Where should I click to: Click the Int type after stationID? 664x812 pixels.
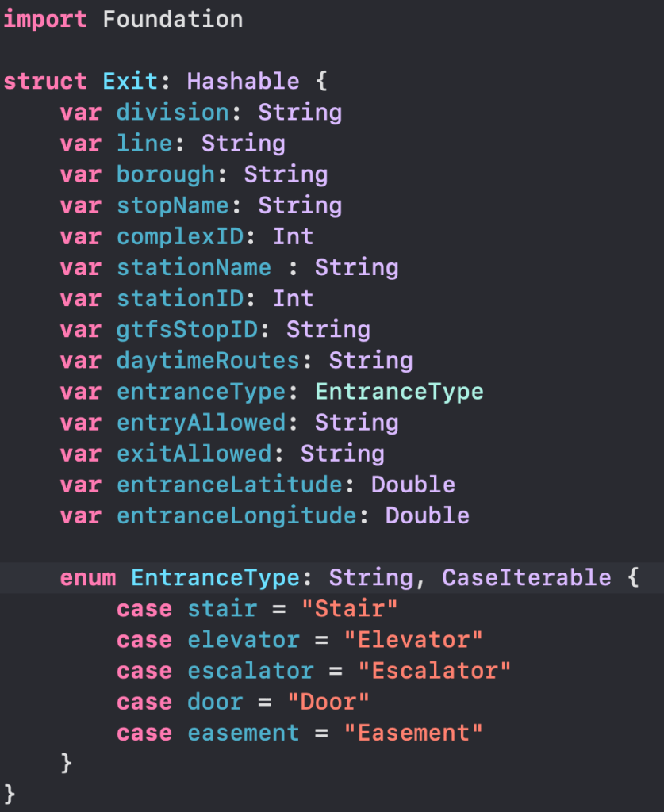coord(293,298)
